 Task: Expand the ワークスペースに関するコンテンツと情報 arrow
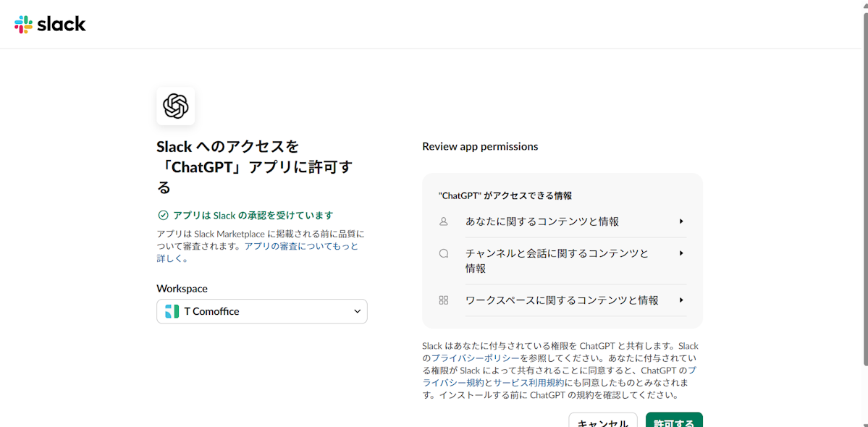[x=681, y=300]
